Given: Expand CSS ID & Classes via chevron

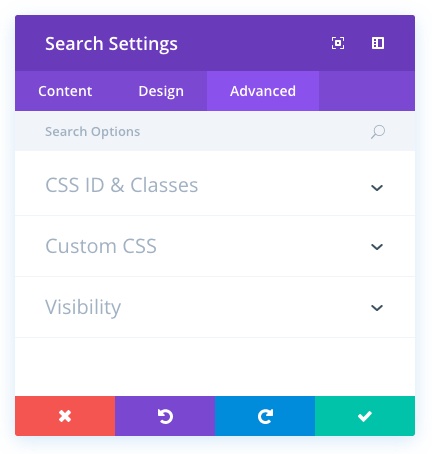Looking at the screenshot, I should (377, 188).
